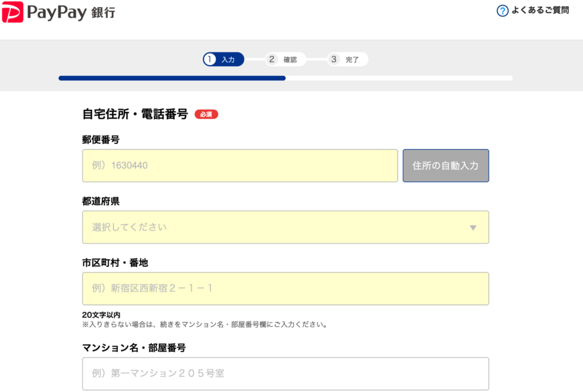Click the red PayPay logo icon
The height and width of the screenshot is (392, 583).
tap(12, 12)
